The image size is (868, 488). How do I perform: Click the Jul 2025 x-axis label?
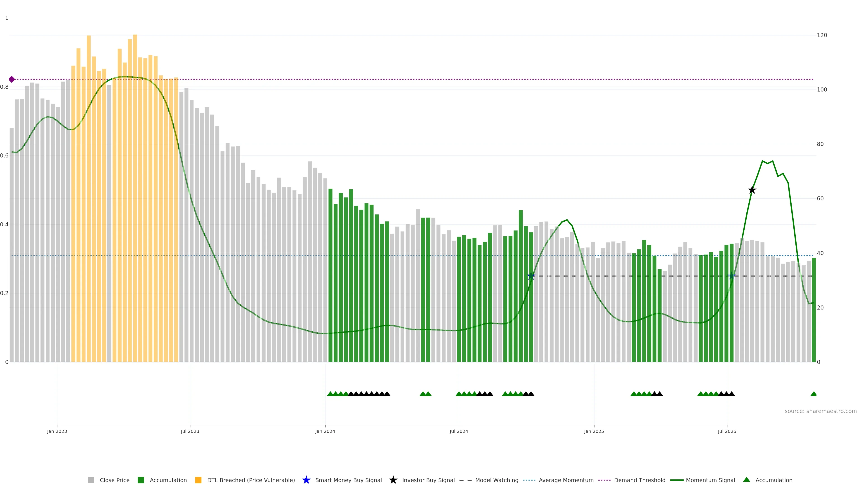click(x=727, y=431)
